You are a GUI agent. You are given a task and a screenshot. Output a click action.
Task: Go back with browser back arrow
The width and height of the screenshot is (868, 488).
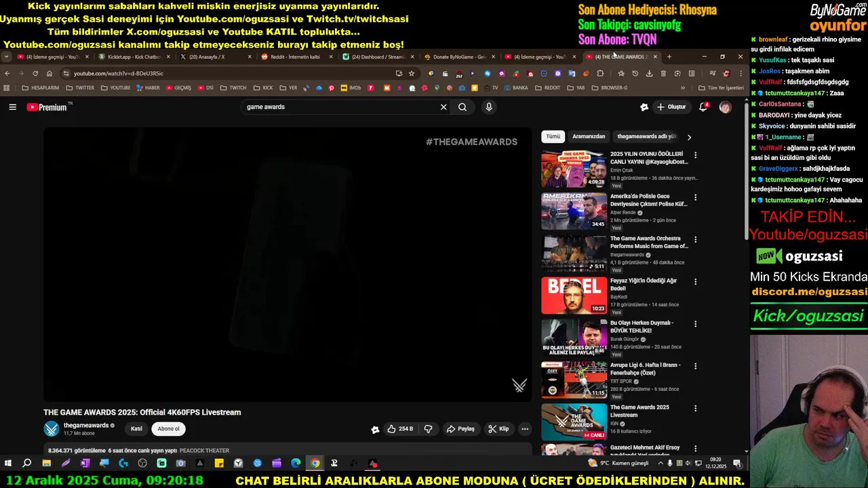click(x=7, y=73)
